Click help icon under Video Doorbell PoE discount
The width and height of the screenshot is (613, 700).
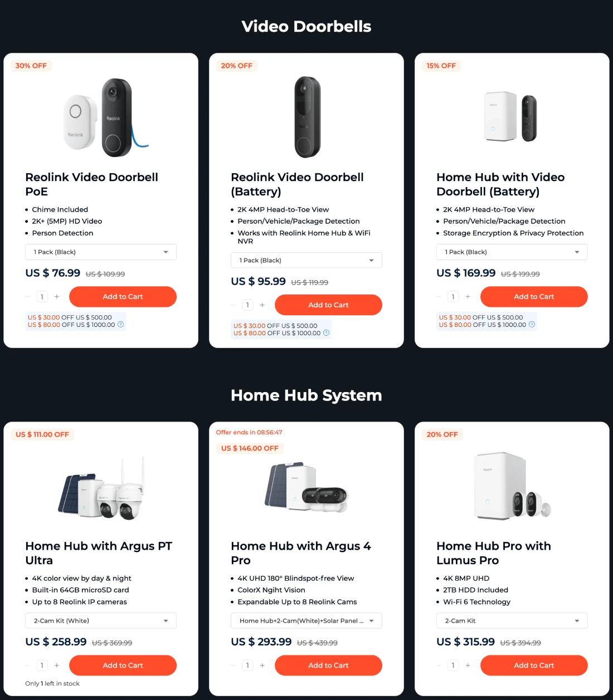(120, 325)
